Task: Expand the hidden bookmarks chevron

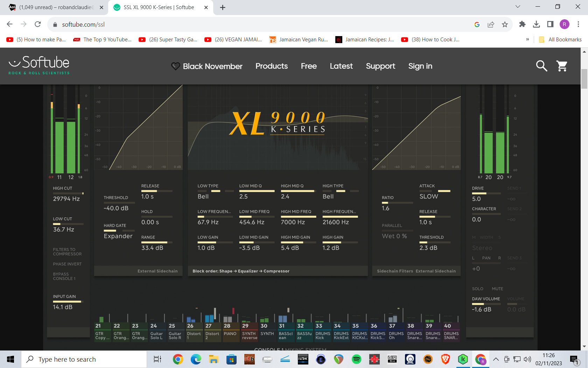Action: point(527,39)
